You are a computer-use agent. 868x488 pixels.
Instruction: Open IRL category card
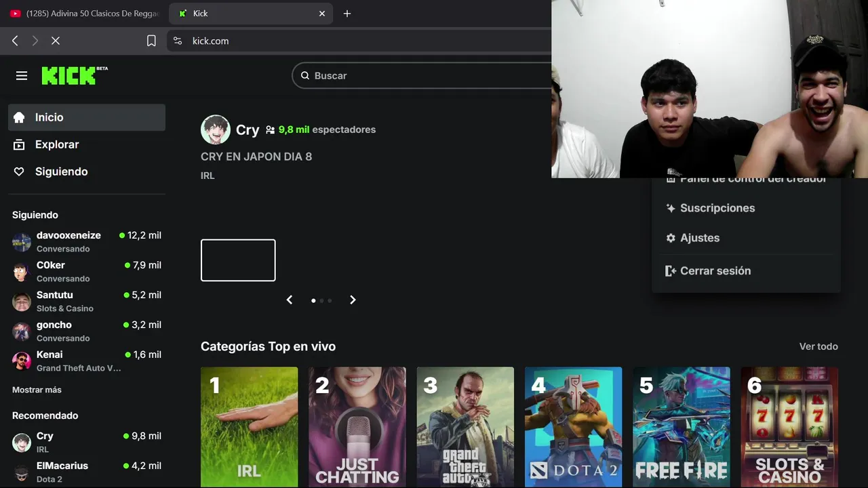click(x=249, y=427)
